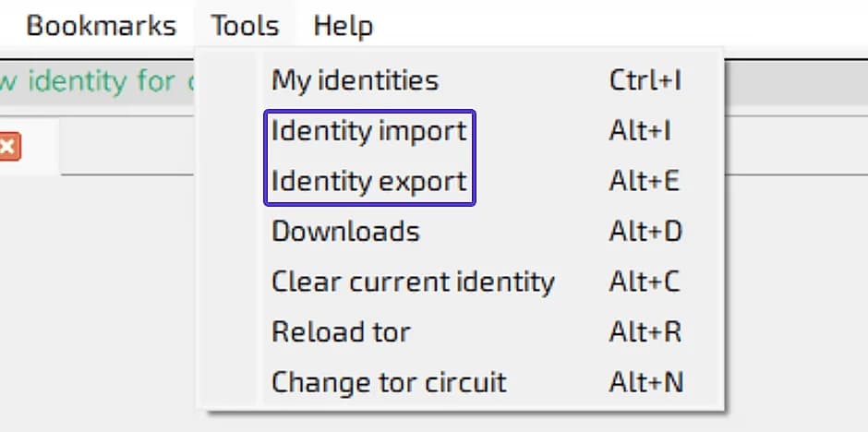Screen dimensions: 868x432
Task: Click the Alt+I shortcut label
Action: (640, 131)
